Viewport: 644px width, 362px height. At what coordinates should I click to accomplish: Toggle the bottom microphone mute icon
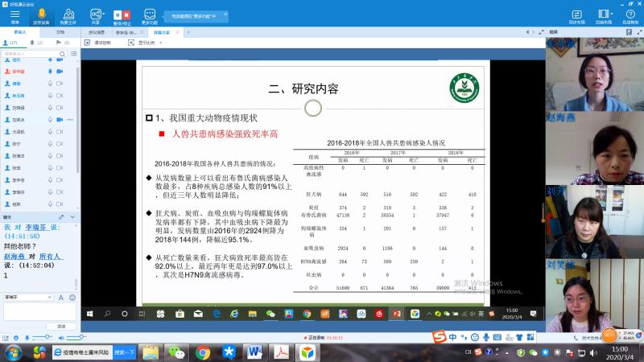27,336
